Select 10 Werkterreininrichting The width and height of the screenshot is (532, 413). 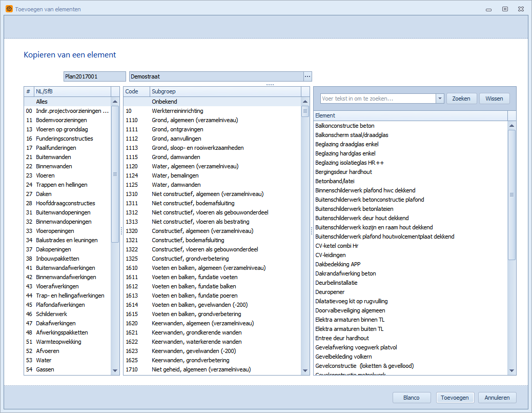212,111
